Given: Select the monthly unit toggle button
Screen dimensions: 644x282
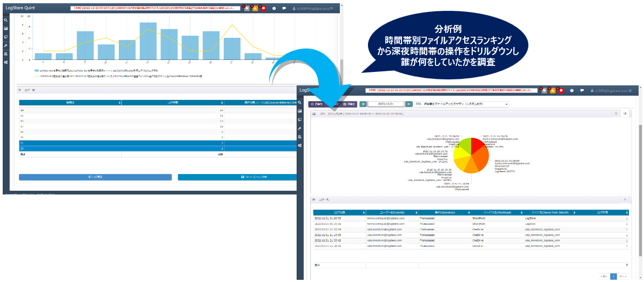Looking at the screenshot, I should click(x=350, y=103).
